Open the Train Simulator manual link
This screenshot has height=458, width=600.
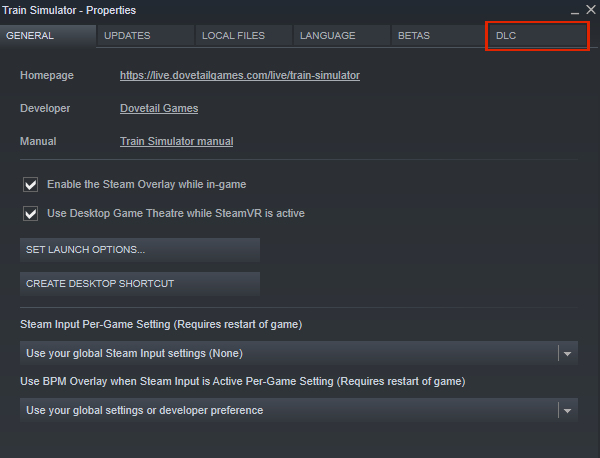[176, 141]
